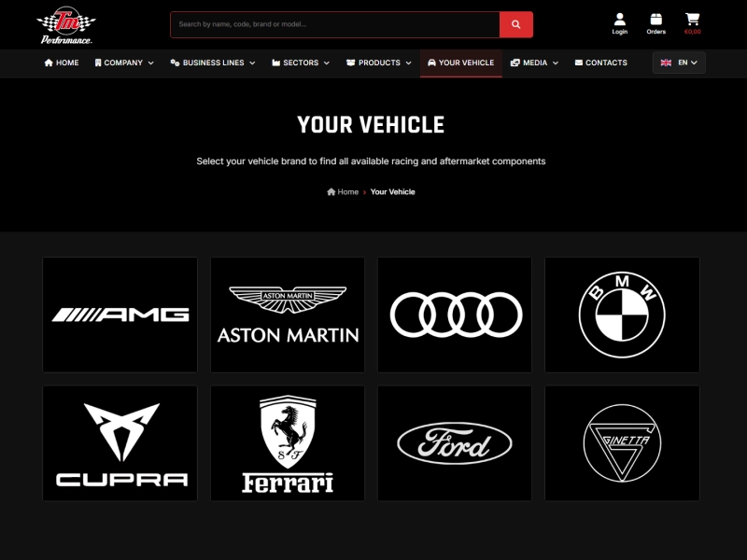Click the TM Performance logo
This screenshot has height=560, width=747.
coord(66,24)
